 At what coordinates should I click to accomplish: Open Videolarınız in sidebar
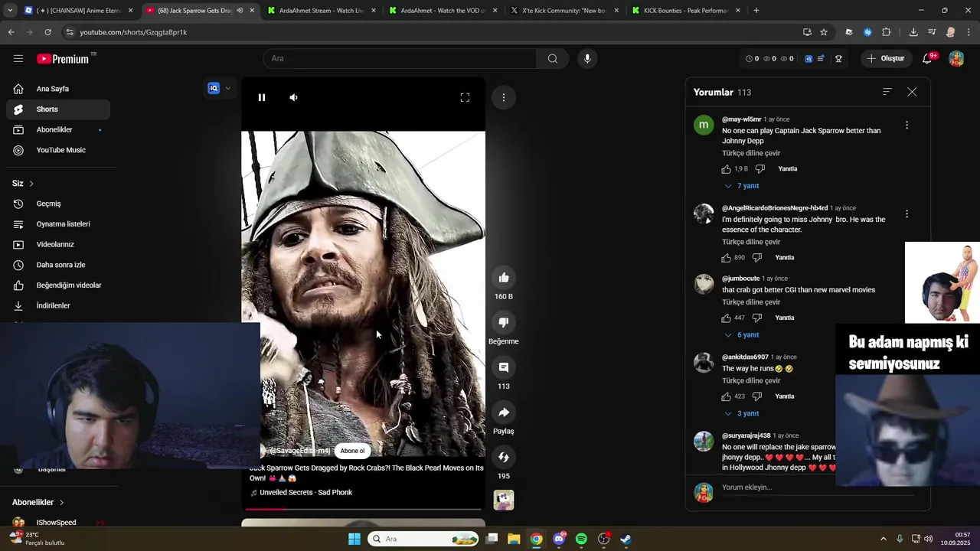click(x=58, y=244)
